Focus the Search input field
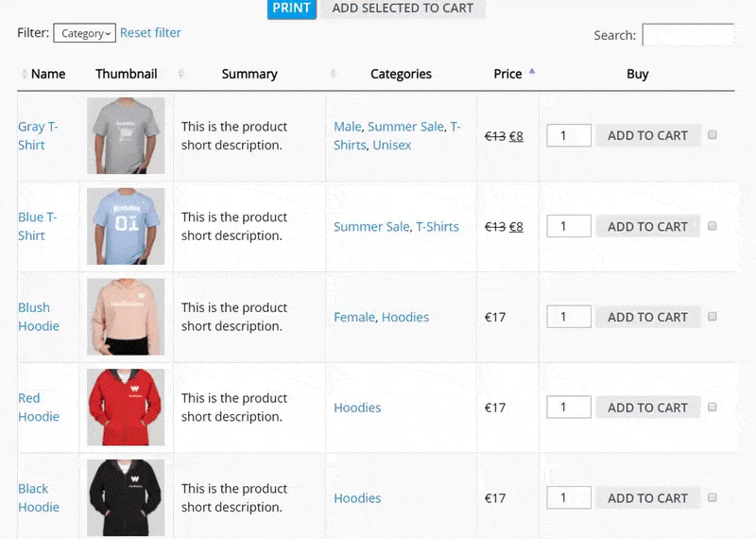 click(x=687, y=35)
